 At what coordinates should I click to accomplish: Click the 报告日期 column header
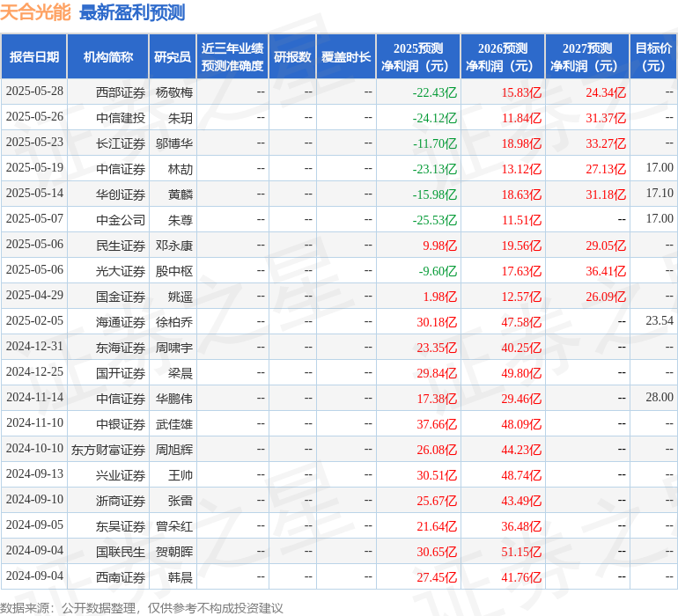click(x=34, y=57)
